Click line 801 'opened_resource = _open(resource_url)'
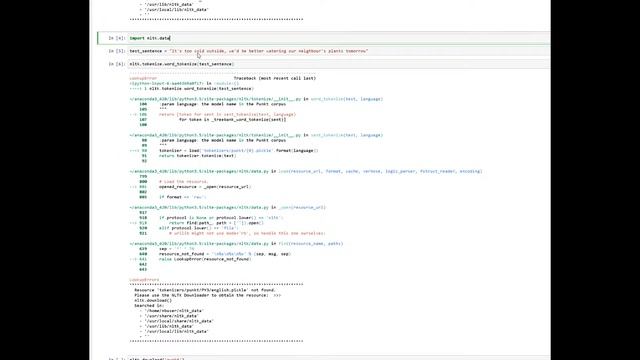This screenshot has width=640, height=360. click(205, 187)
